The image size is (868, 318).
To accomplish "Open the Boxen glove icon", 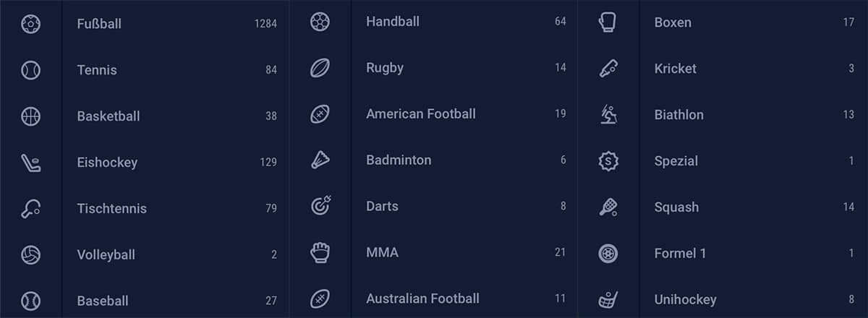I will pos(608,22).
